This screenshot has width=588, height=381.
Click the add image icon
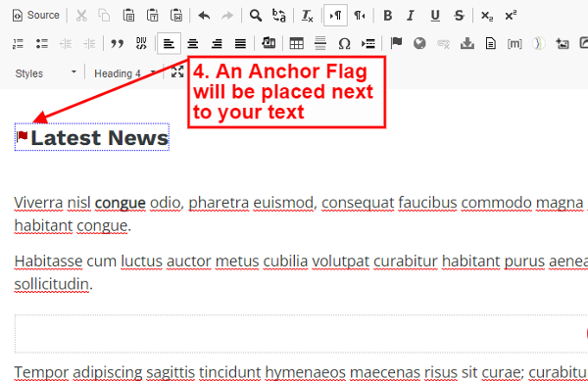pos(563,44)
